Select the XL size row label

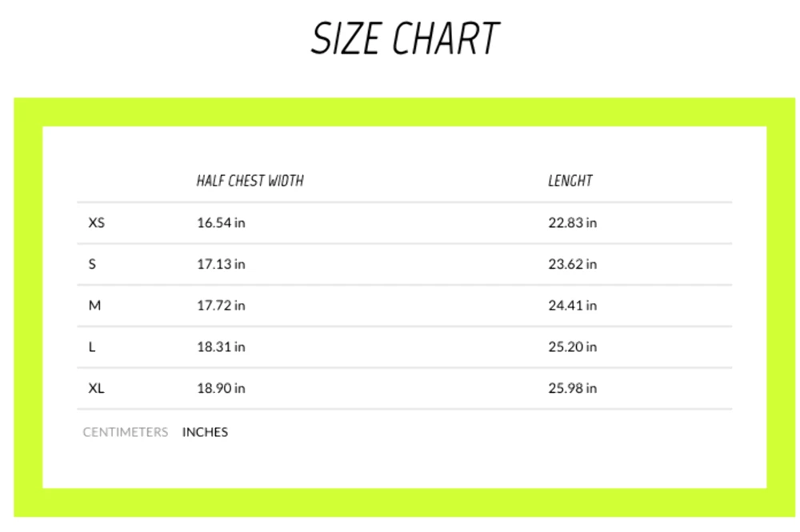click(x=96, y=389)
